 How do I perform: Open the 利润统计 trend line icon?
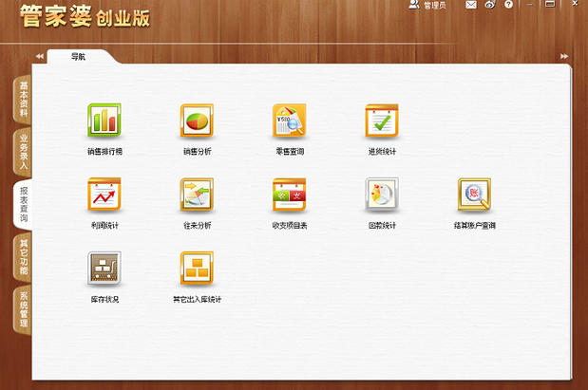click(x=104, y=195)
